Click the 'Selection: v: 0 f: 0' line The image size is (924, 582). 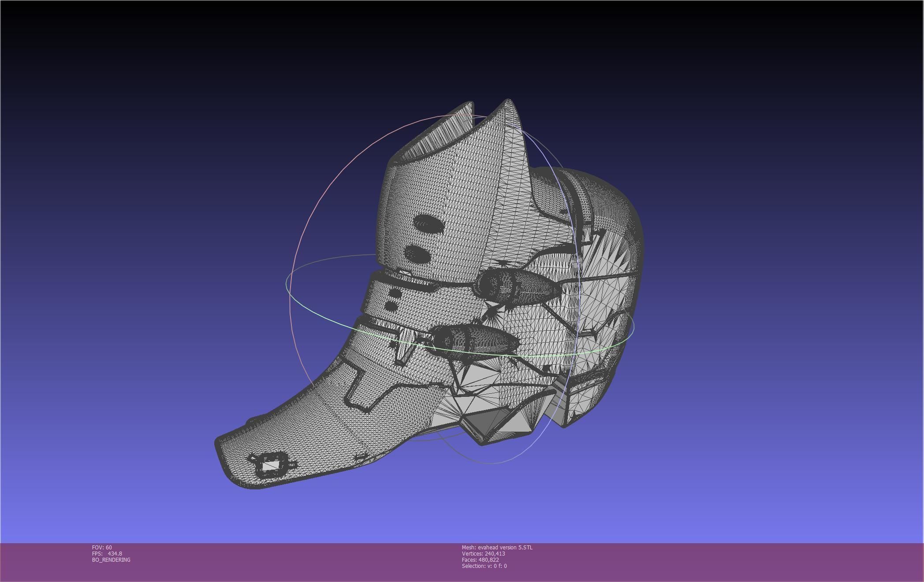484,566
